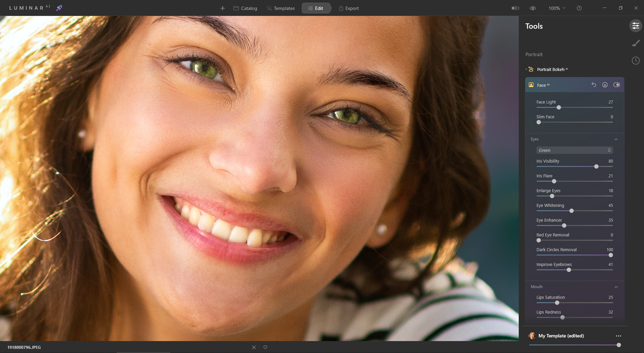This screenshot has height=353, width=644.
Task: Click the plus icon to add photos
Action: [x=222, y=8]
